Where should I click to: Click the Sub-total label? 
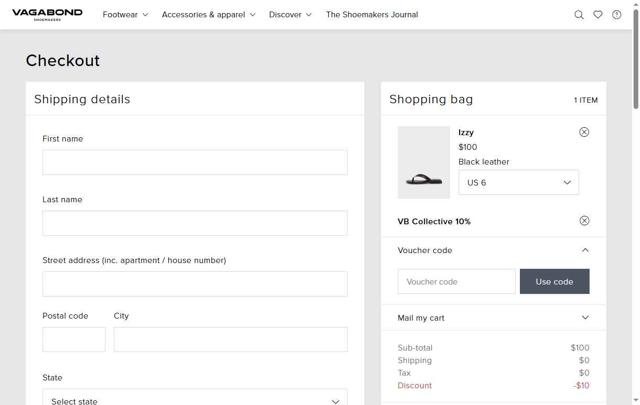[415, 348]
